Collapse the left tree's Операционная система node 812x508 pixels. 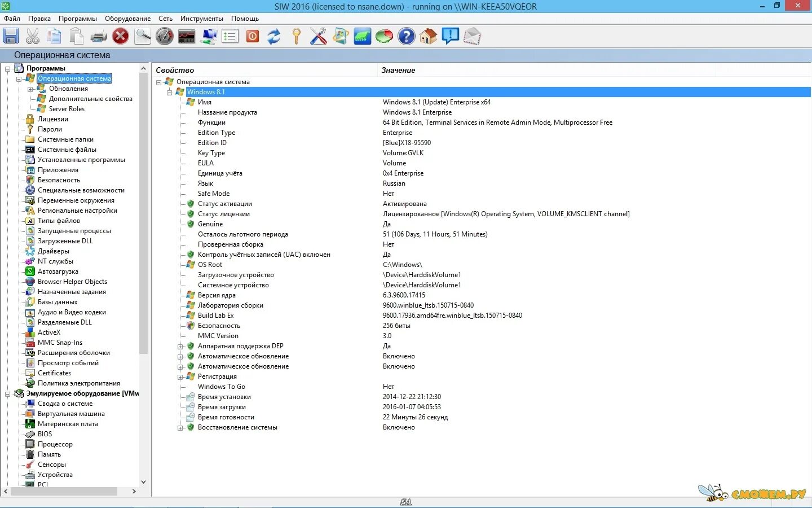point(19,79)
